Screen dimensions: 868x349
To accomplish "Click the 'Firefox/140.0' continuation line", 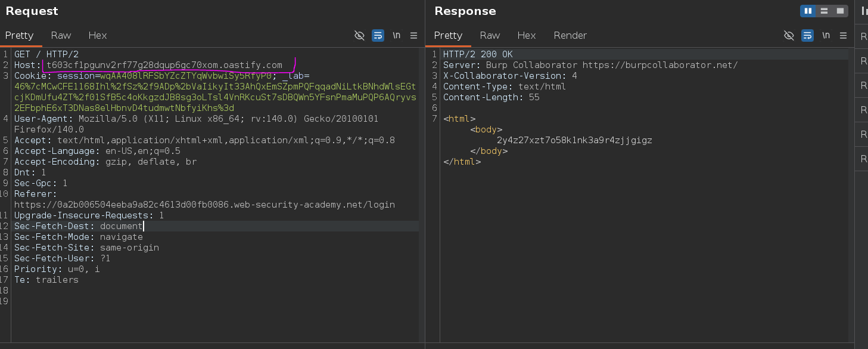I will pyautogui.click(x=49, y=129).
